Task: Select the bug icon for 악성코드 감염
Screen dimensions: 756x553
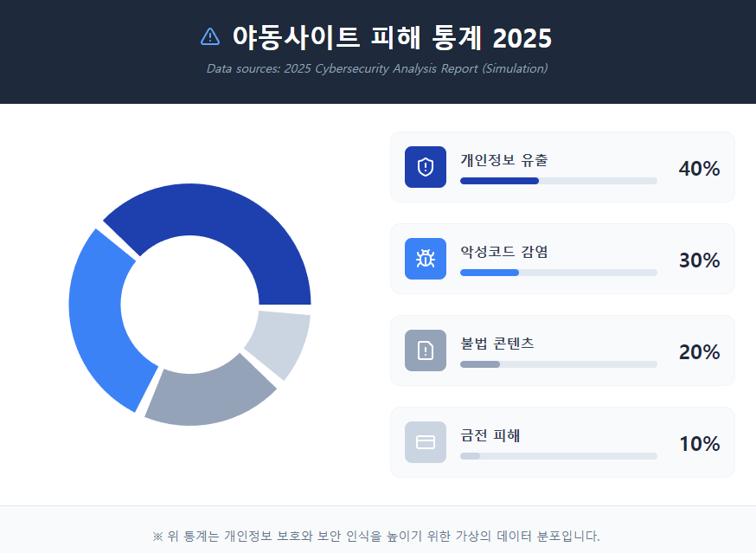Action: tap(425, 259)
